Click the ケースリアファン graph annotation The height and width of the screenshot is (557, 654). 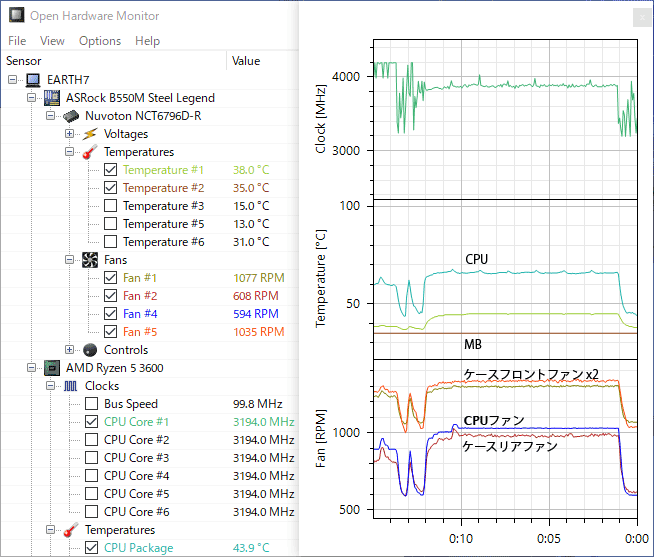510,446
